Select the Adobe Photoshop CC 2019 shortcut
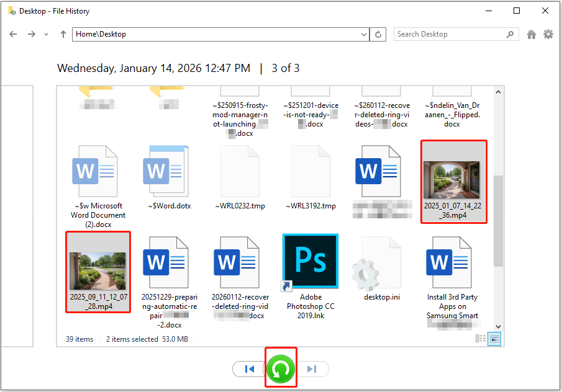 (x=310, y=261)
